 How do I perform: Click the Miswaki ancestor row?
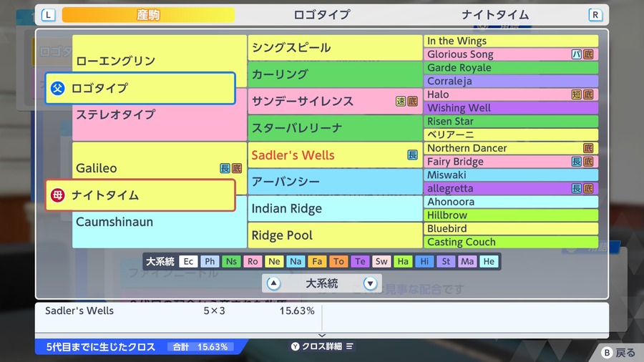511,175
